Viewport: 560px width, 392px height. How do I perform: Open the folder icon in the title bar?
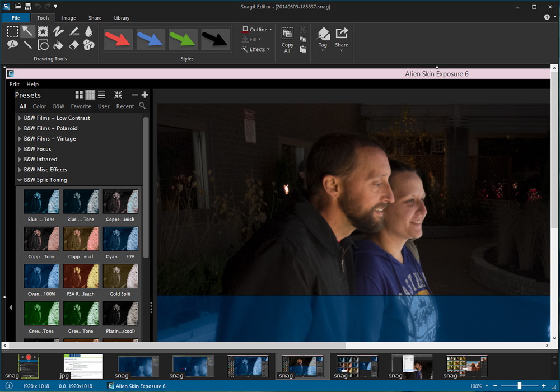tap(17, 6)
